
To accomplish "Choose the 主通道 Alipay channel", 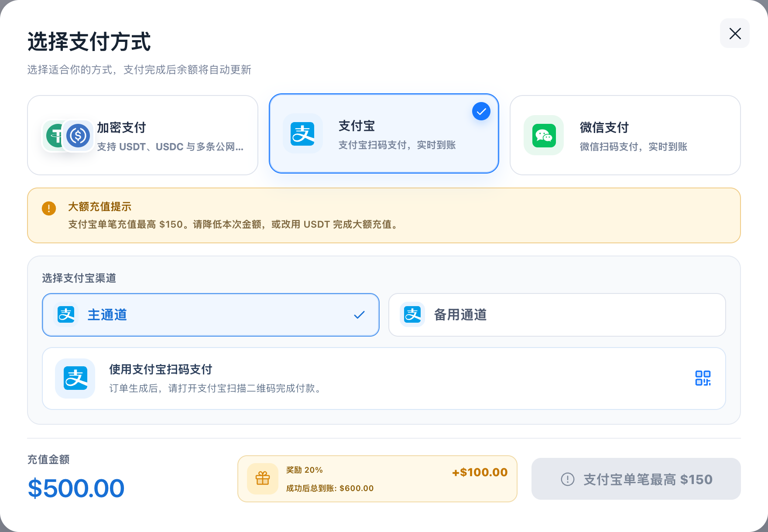I will pyautogui.click(x=211, y=315).
